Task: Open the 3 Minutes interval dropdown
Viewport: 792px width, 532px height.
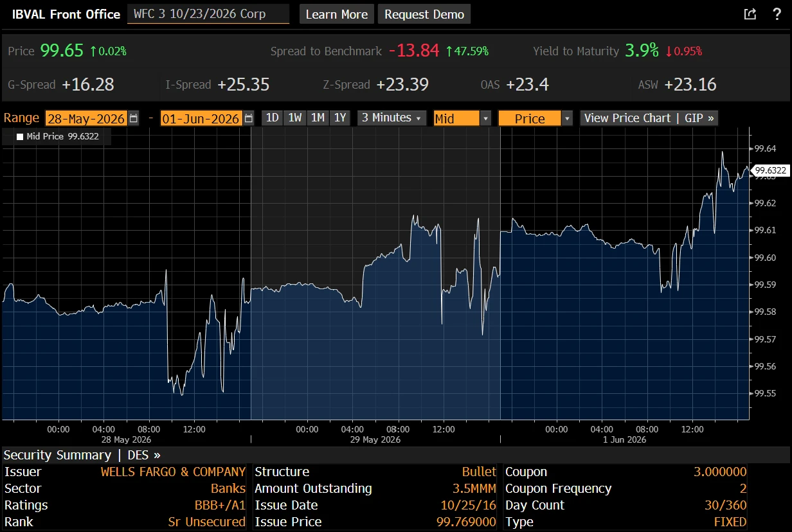Action: [x=392, y=118]
